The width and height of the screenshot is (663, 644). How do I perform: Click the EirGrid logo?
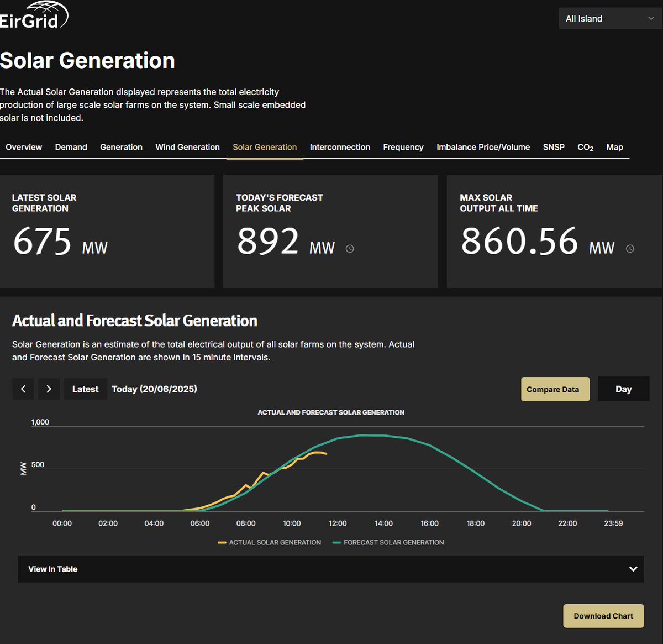(x=34, y=15)
